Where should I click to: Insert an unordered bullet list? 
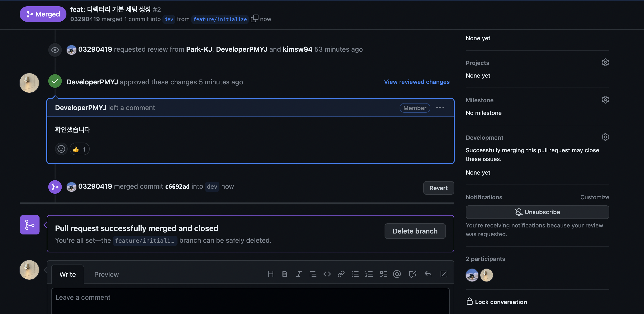pos(355,274)
